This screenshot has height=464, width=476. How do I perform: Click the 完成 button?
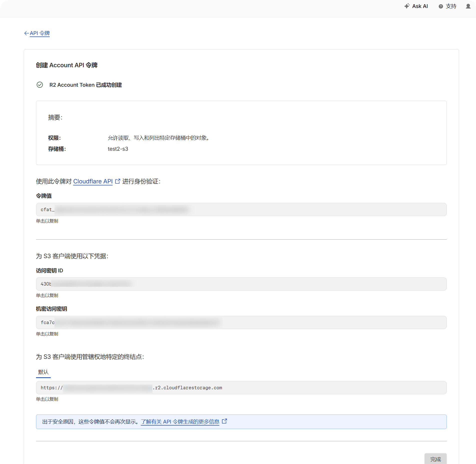tap(435, 459)
